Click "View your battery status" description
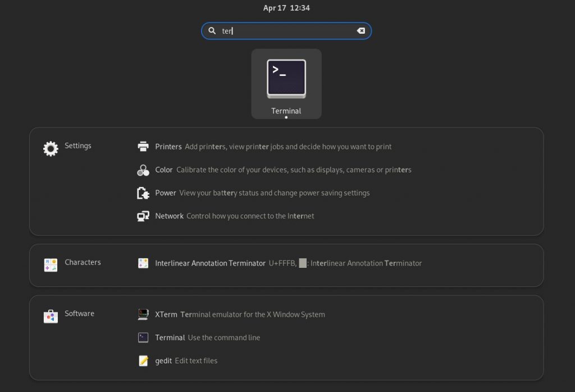This screenshot has width=575, height=392. (x=274, y=193)
